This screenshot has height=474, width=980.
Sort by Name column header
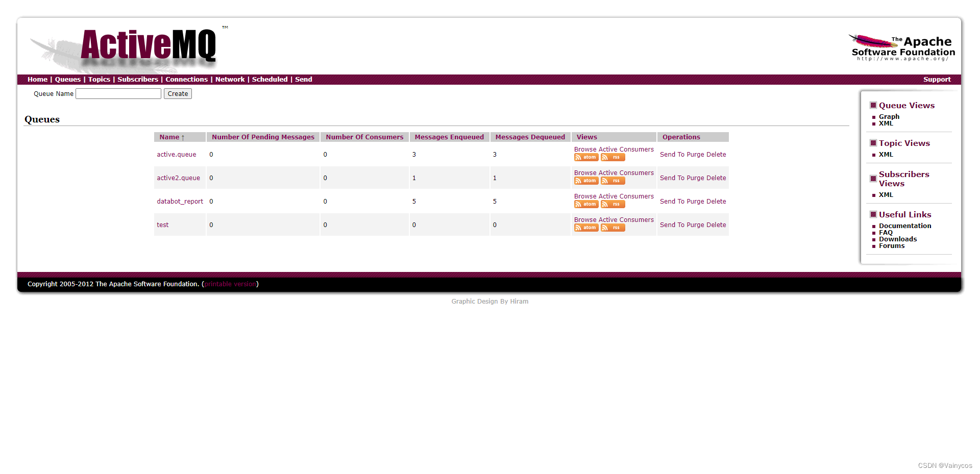(171, 137)
